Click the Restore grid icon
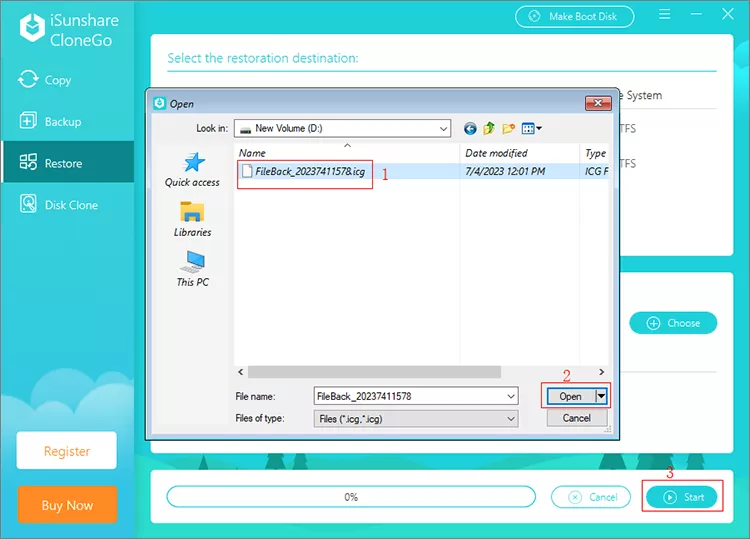Viewport: 750px width, 539px height. (28, 162)
